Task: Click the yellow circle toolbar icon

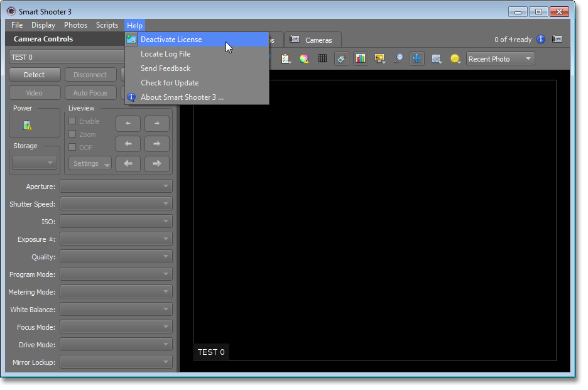Action: [x=455, y=58]
